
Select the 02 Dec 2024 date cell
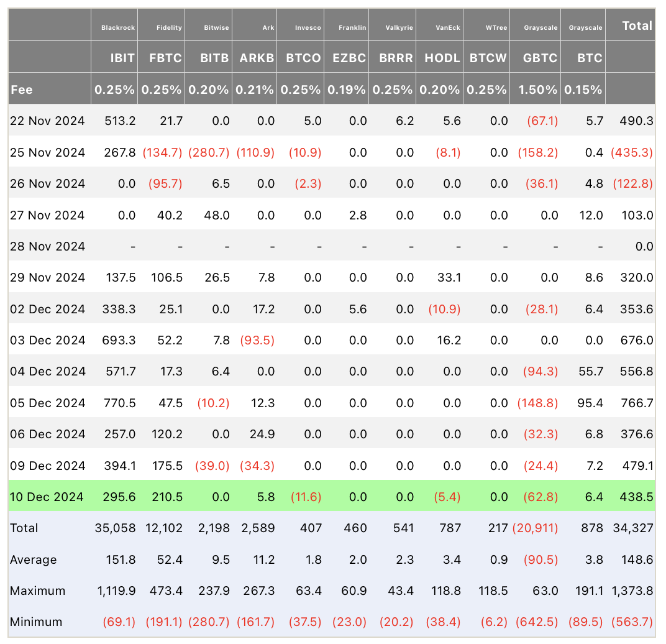(x=47, y=309)
